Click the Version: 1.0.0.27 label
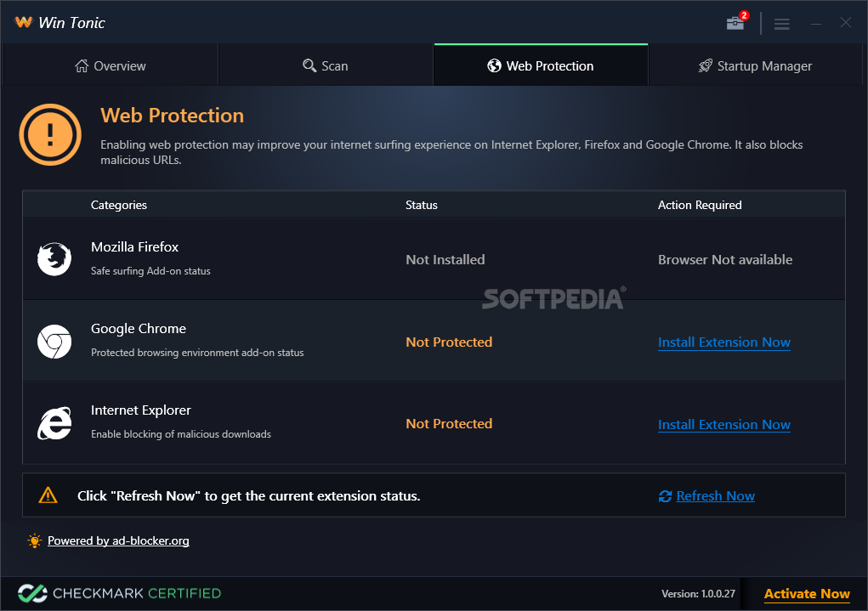868x611 pixels. coord(698,594)
